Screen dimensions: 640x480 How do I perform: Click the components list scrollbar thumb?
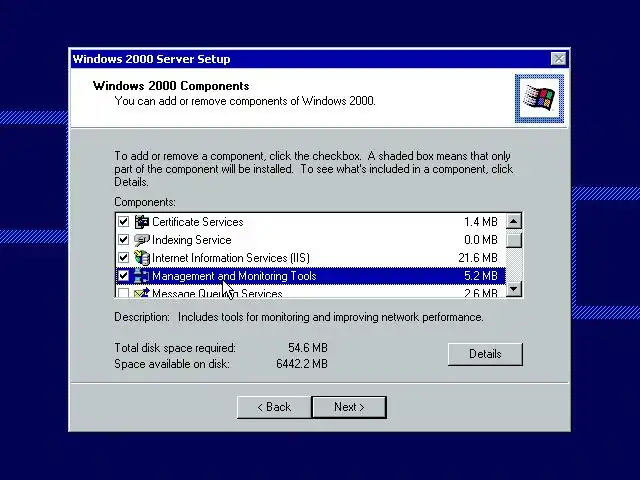pyautogui.click(x=513, y=240)
